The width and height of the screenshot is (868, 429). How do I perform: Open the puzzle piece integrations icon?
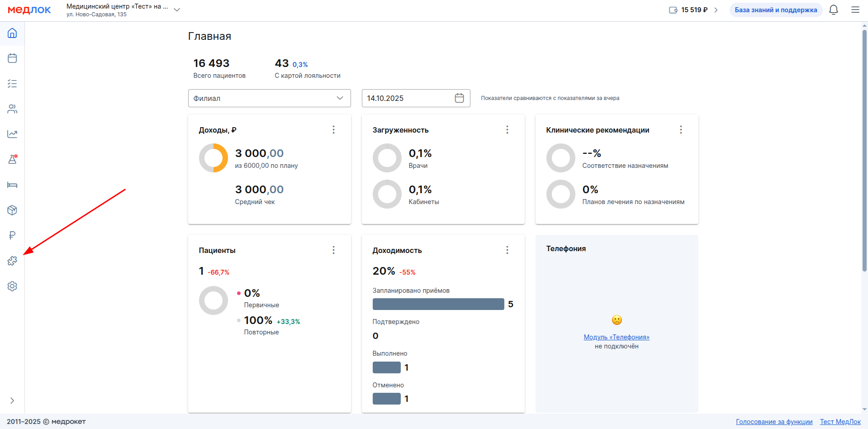point(12,261)
